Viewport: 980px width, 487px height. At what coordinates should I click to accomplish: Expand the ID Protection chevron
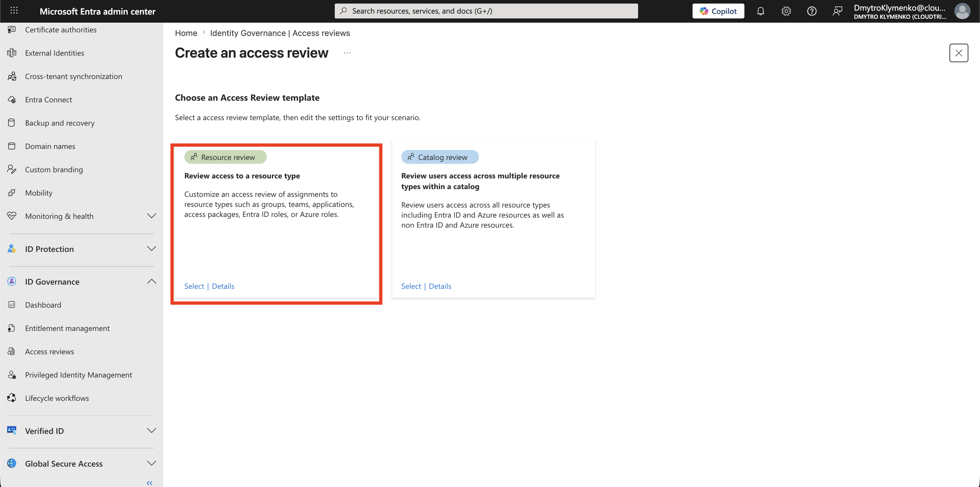151,249
